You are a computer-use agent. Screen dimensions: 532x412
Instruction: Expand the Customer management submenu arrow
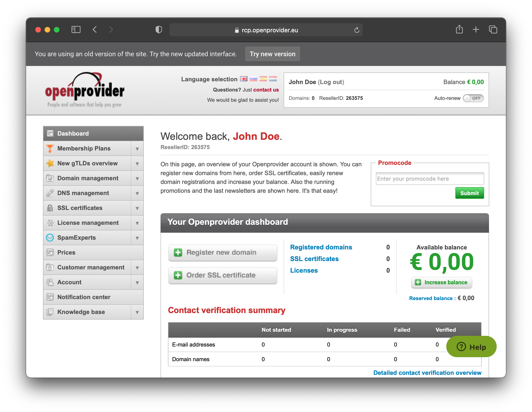pyautogui.click(x=137, y=268)
